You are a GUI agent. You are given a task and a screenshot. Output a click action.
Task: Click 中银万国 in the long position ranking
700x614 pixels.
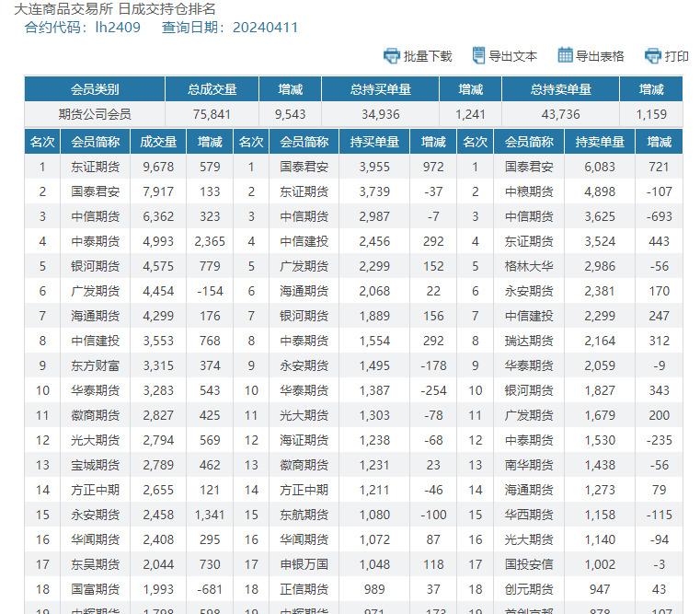[x=304, y=564]
